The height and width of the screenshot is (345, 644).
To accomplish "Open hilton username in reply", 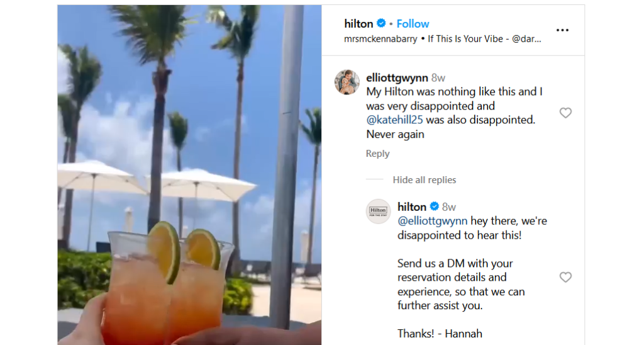I will pyautogui.click(x=412, y=207).
